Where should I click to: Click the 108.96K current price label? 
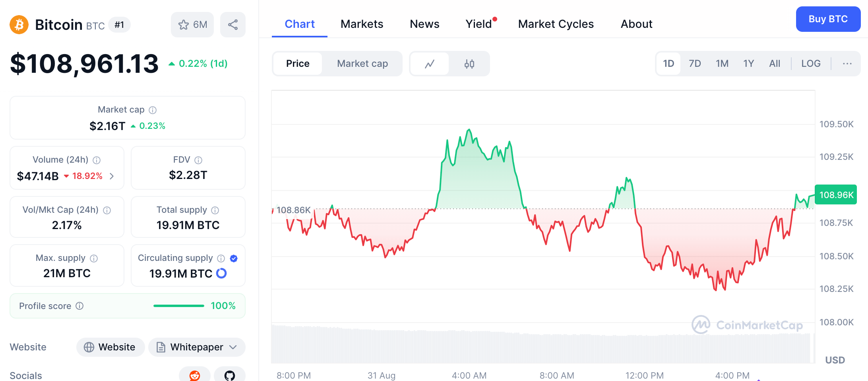tap(836, 195)
